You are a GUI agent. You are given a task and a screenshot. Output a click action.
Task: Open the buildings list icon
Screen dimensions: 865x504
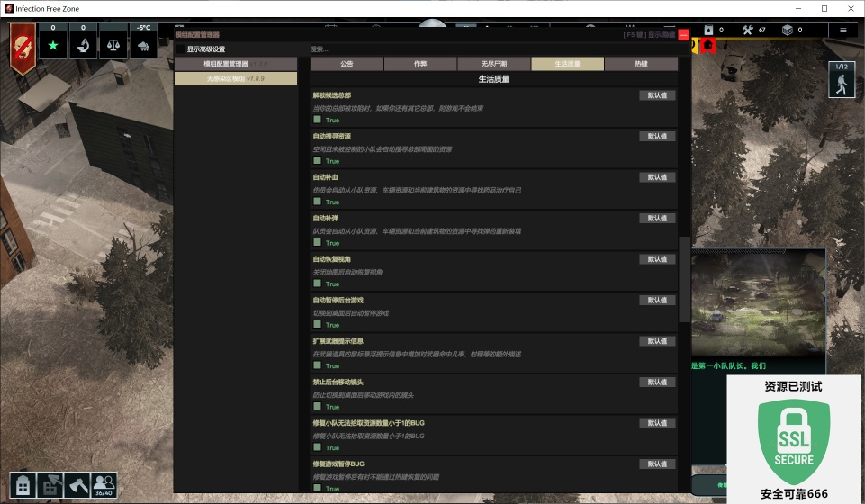23,485
